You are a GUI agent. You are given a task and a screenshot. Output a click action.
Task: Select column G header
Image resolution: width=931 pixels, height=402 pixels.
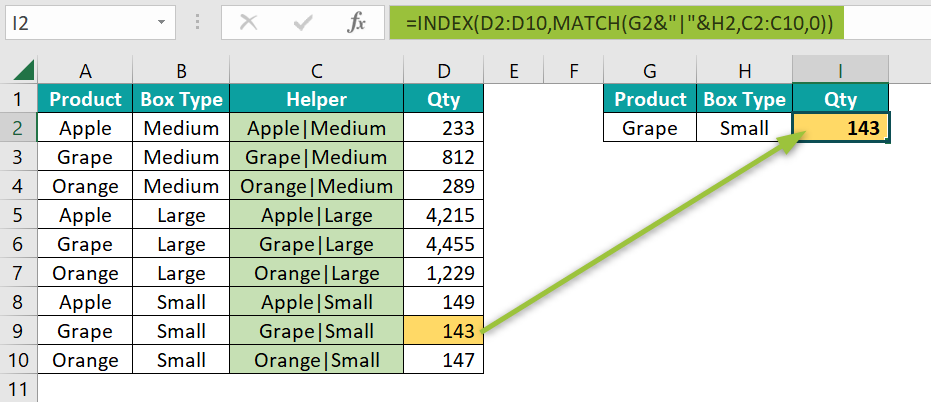[x=650, y=71]
